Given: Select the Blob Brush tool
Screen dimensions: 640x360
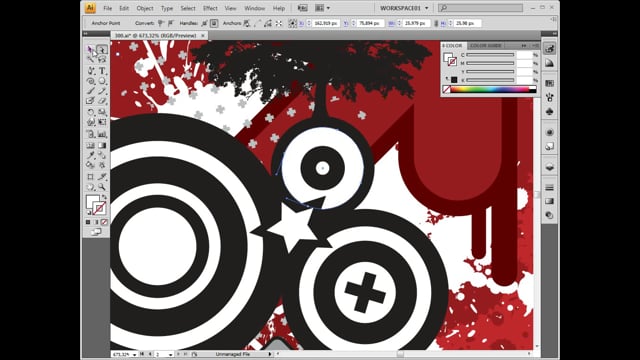Looking at the screenshot, I should (x=90, y=101).
